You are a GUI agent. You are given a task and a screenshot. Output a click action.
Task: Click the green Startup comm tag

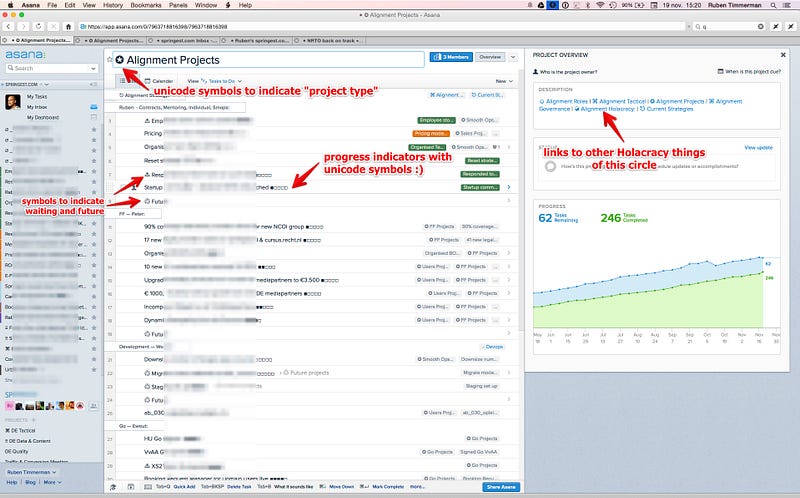click(480, 187)
